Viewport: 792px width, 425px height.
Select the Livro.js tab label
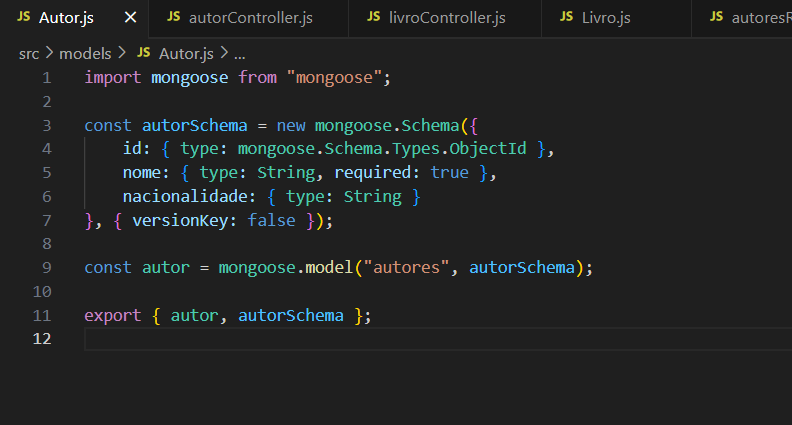[606, 18]
